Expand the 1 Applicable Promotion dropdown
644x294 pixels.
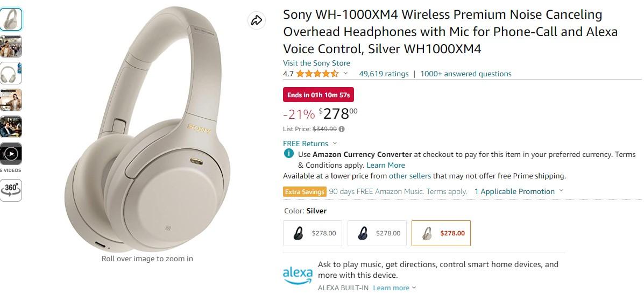pos(562,191)
